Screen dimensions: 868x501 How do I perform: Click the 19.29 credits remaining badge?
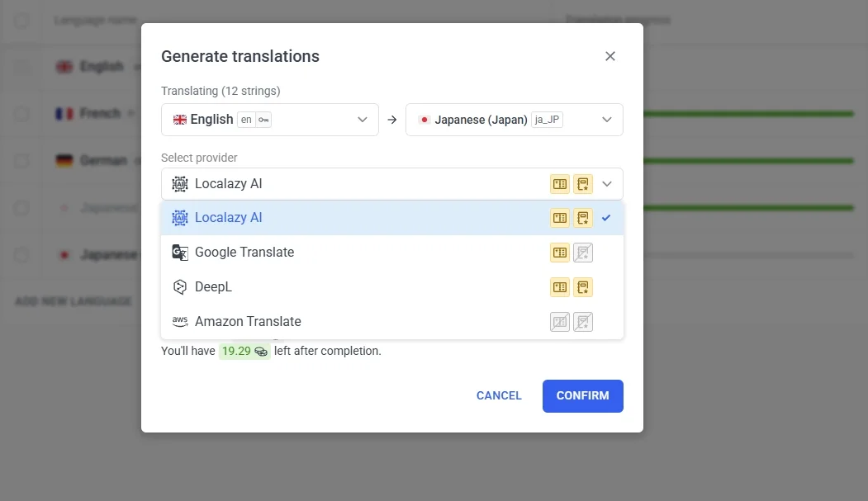[244, 351]
